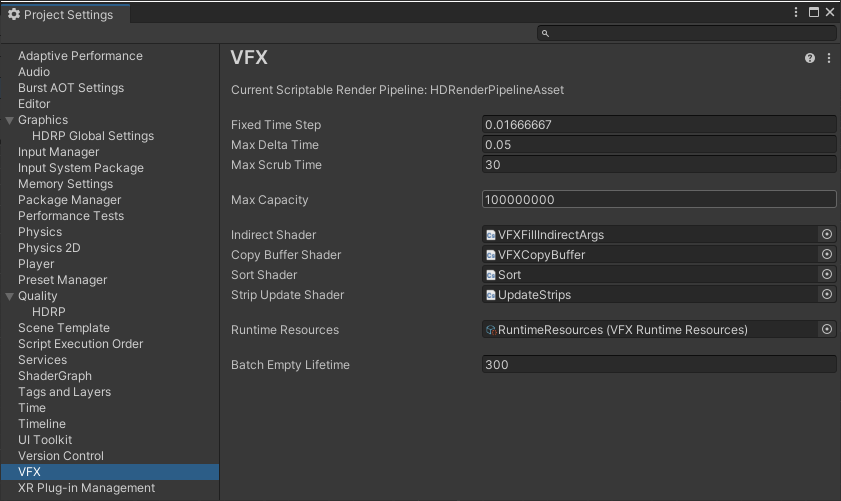Open object picker for Copy Buffer Shader

coord(827,255)
